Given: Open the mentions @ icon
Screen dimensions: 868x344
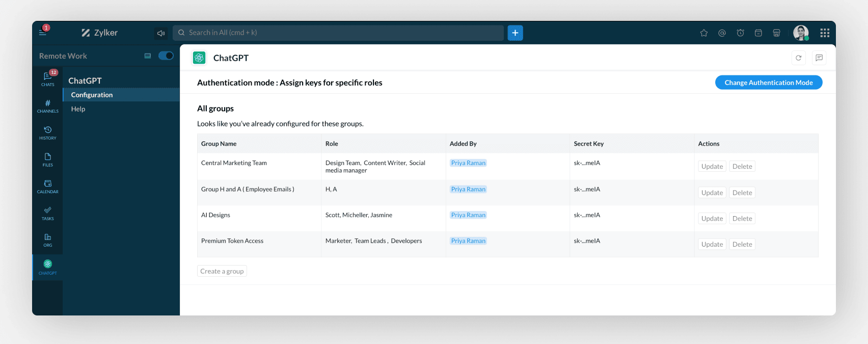Looking at the screenshot, I should pos(722,33).
